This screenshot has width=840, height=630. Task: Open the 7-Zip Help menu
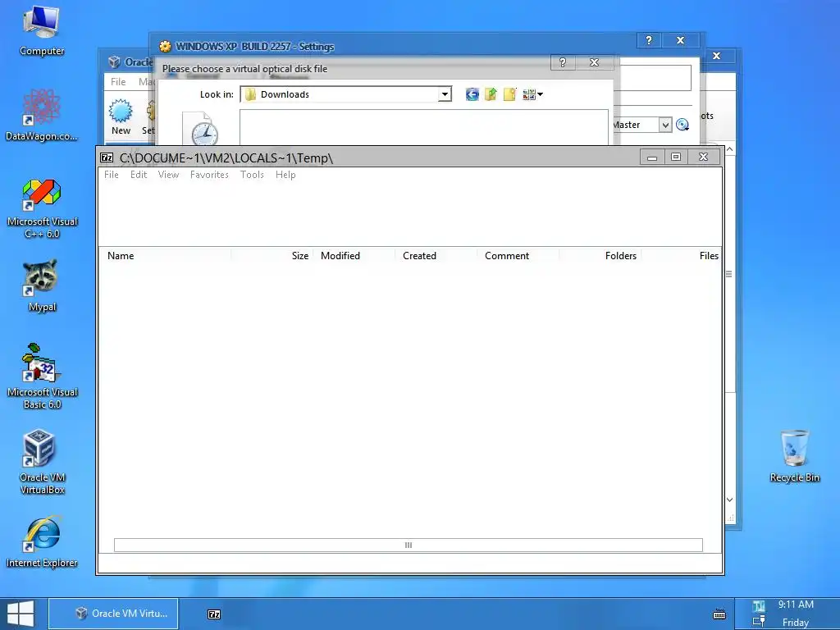[x=285, y=175]
